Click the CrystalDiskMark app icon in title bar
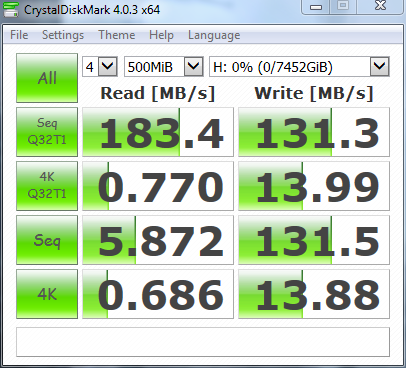The height and width of the screenshot is (368, 406). click(x=11, y=9)
